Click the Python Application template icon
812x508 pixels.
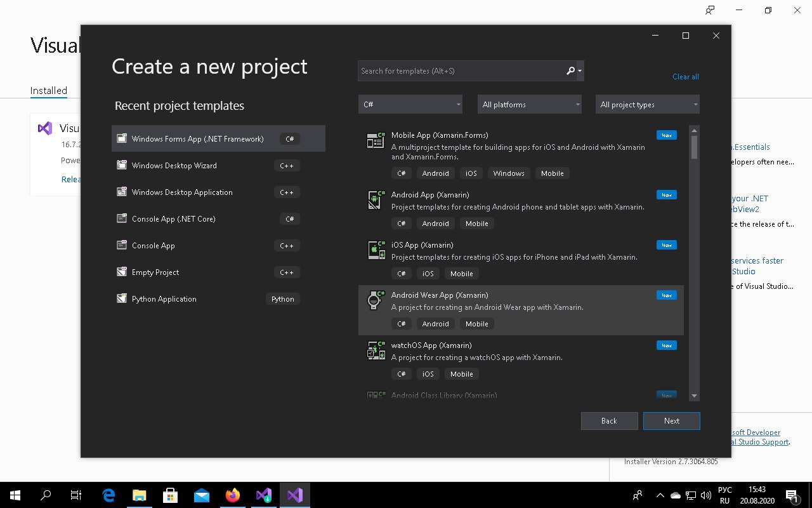coord(122,298)
